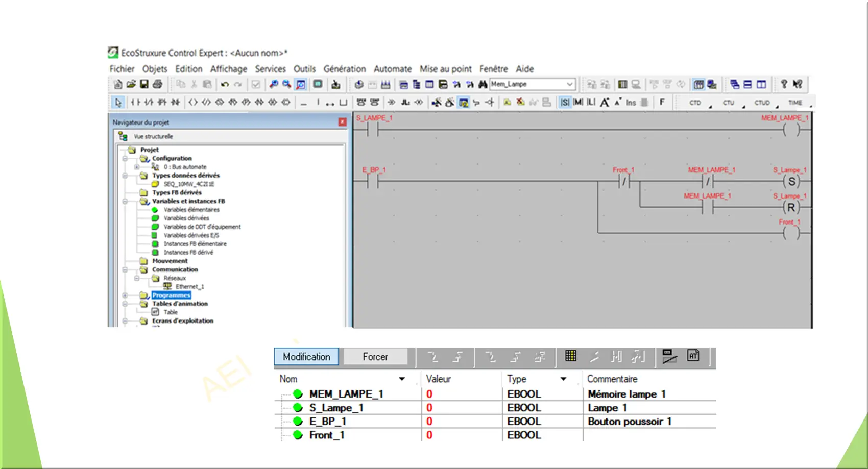Screen dimensions: 868x469
Task: Undo the last action
Action: (x=225, y=84)
